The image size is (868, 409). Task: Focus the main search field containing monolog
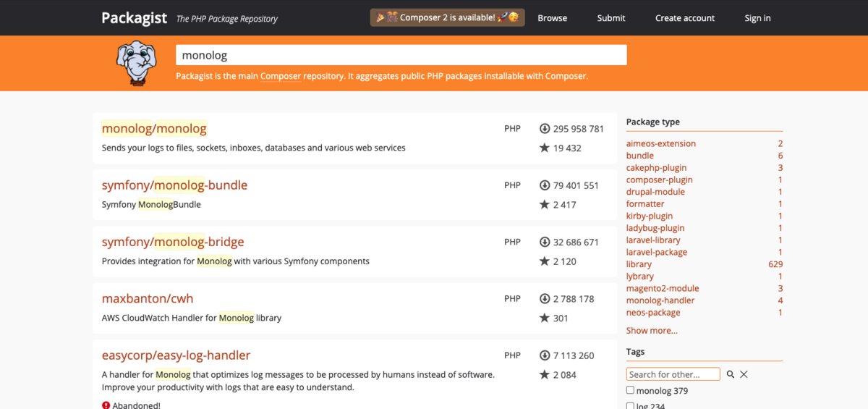click(x=401, y=55)
